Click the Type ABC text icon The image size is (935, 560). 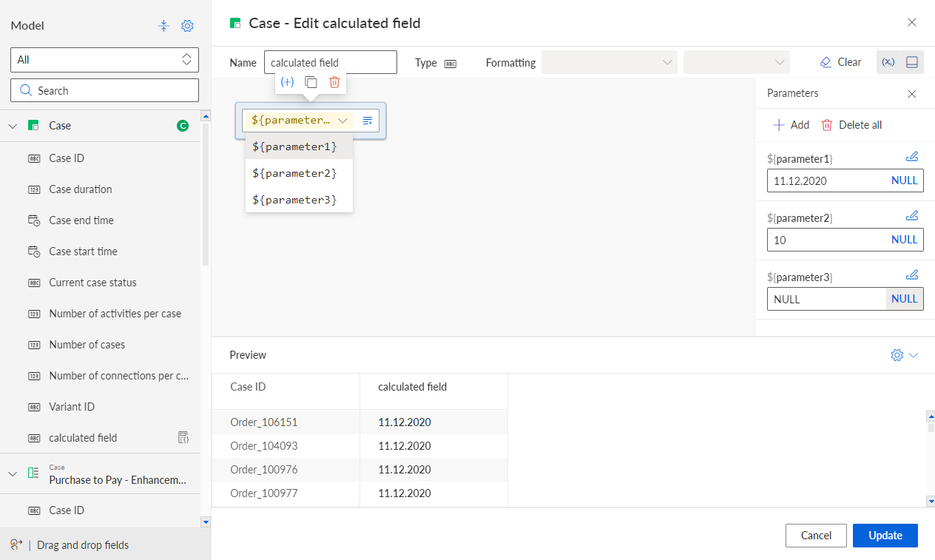pyautogui.click(x=450, y=64)
